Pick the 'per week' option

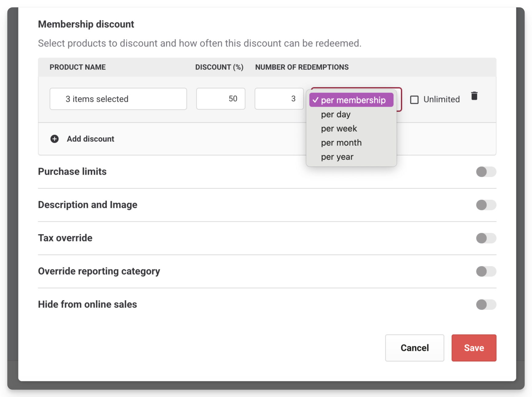(x=339, y=129)
